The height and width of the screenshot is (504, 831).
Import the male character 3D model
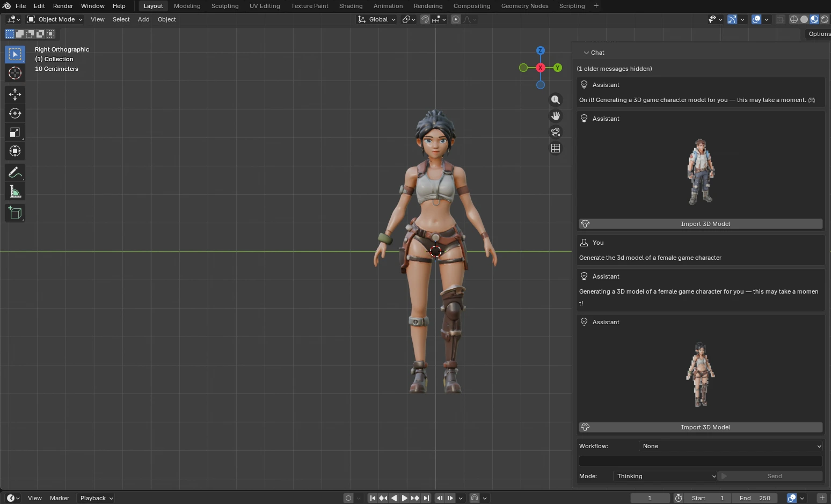(701, 224)
